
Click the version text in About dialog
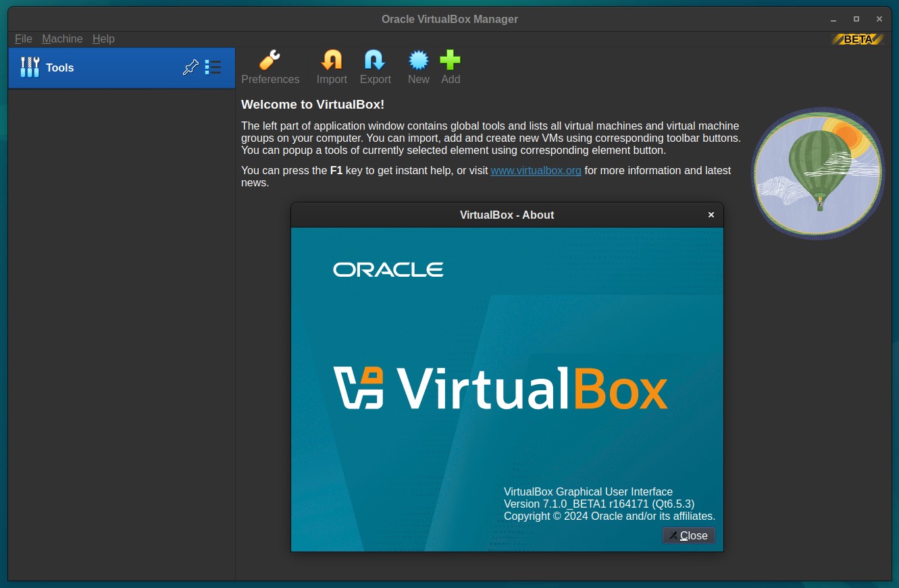click(x=599, y=504)
